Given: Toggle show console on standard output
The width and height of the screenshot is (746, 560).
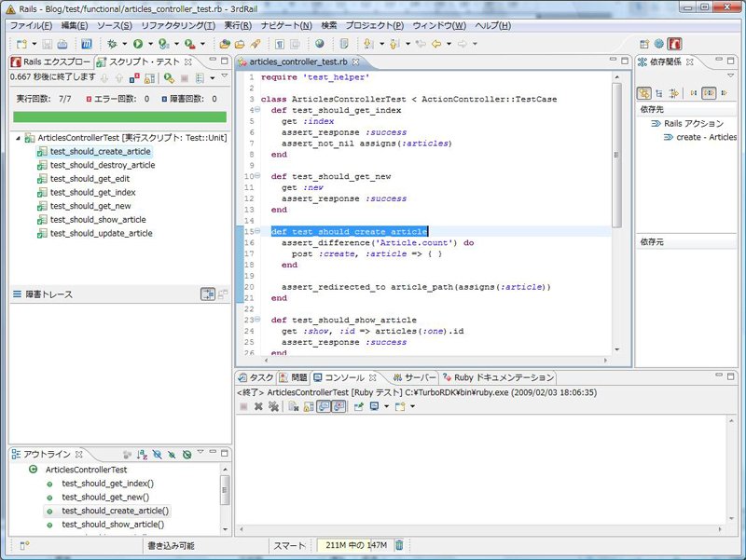Looking at the screenshot, I should pos(324,406).
